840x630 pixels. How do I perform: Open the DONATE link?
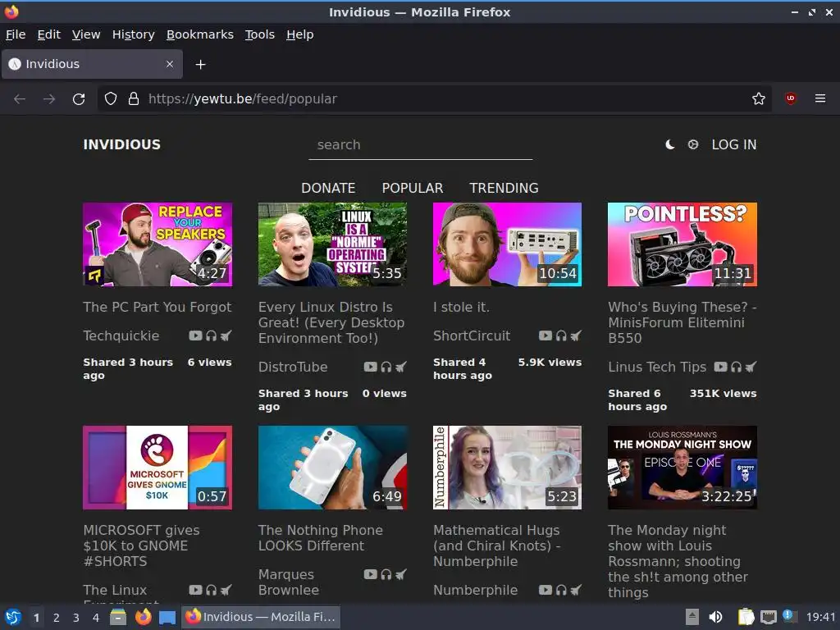pyautogui.click(x=328, y=188)
